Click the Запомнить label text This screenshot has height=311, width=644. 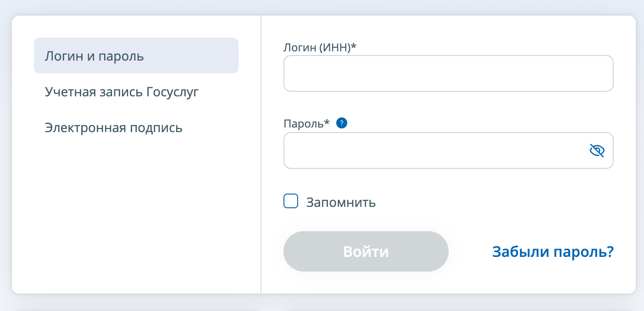pos(341,202)
